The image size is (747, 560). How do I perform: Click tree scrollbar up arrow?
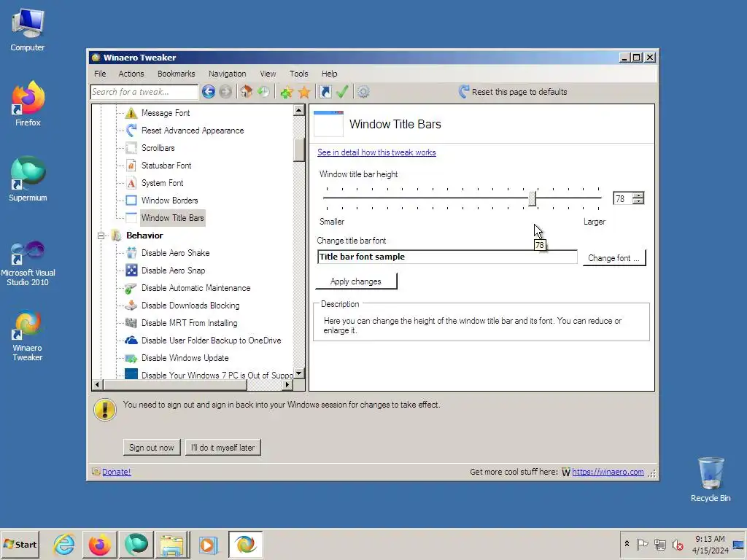pyautogui.click(x=298, y=111)
